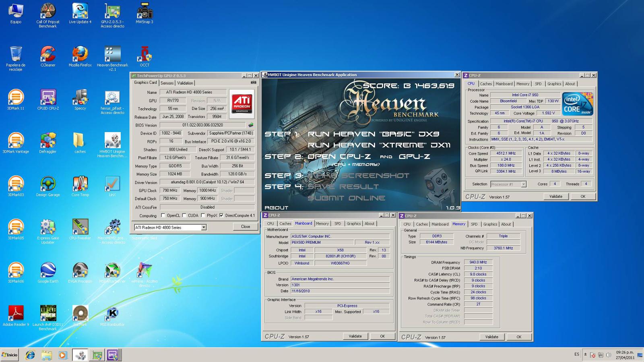The width and height of the screenshot is (644, 362).
Task: Click About in the Heaven Benchmark app
Action: point(276,208)
